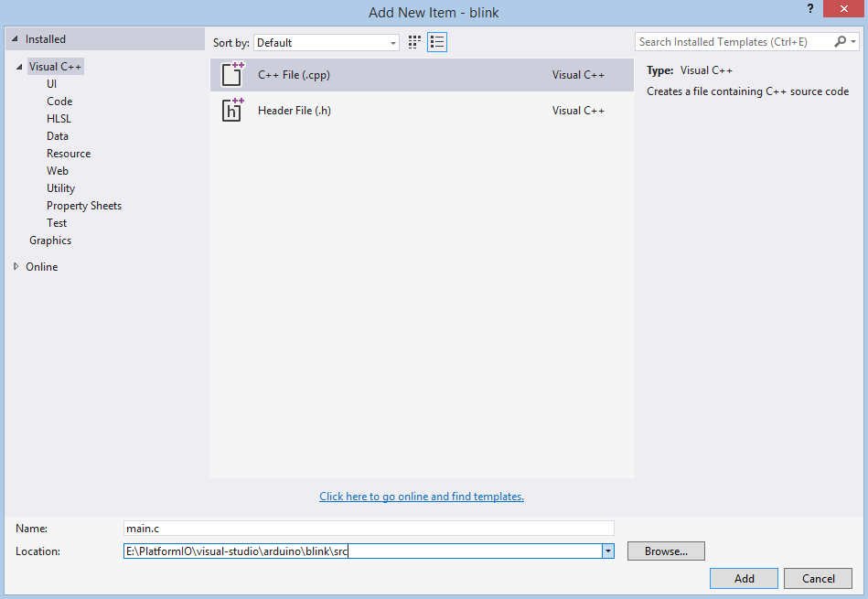868x599 pixels.
Task: Open search options dropdown arrow
Action: (x=853, y=41)
